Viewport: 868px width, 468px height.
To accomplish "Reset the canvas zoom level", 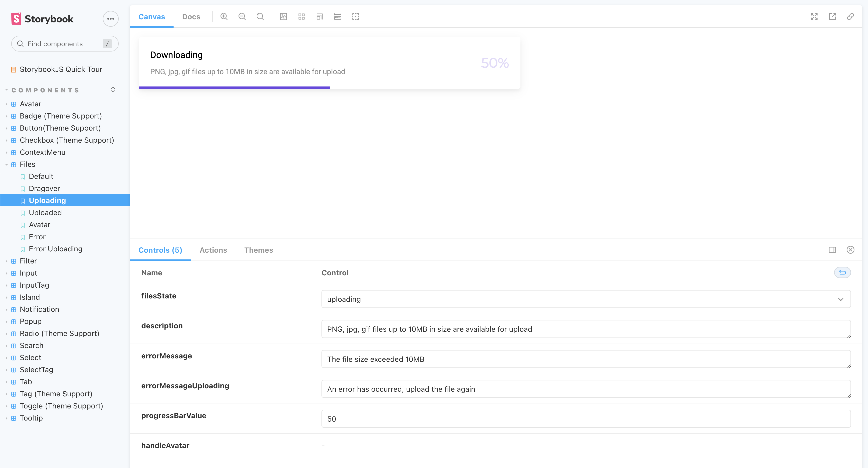I will (x=260, y=16).
